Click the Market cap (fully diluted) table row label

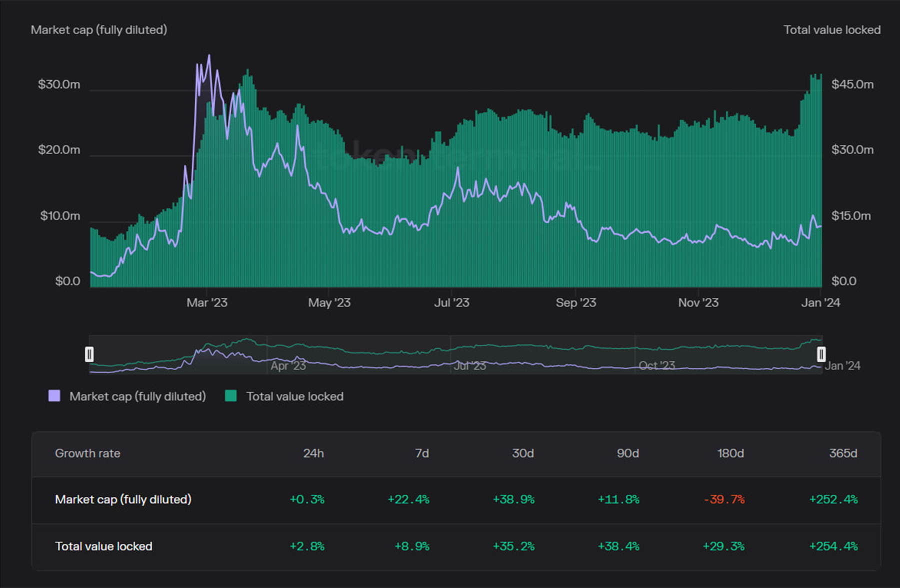[123, 499]
